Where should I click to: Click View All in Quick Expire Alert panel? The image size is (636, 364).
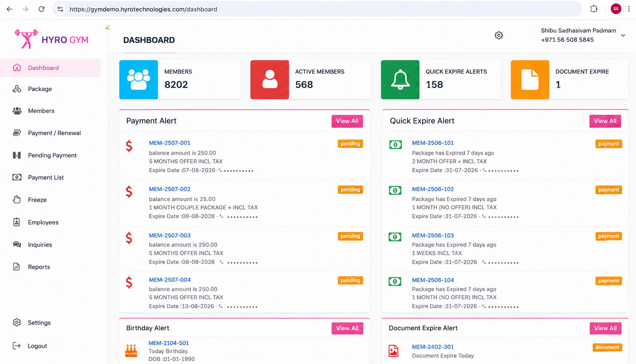(x=605, y=121)
